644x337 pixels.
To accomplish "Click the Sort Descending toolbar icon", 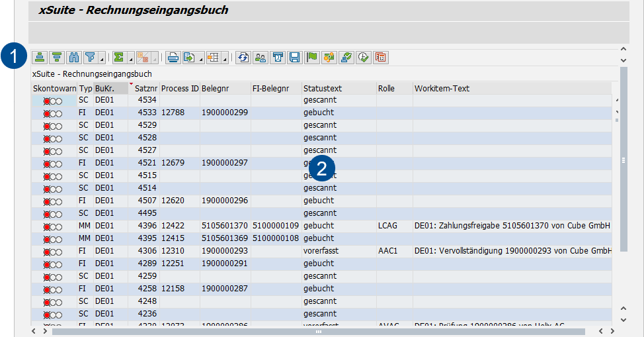I will click(57, 58).
